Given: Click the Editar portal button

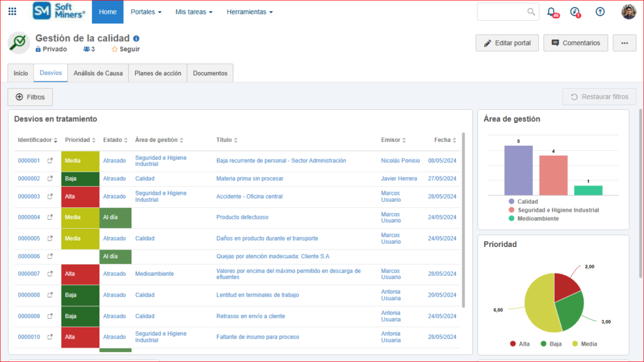Looking at the screenshot, I should (507, 43).
